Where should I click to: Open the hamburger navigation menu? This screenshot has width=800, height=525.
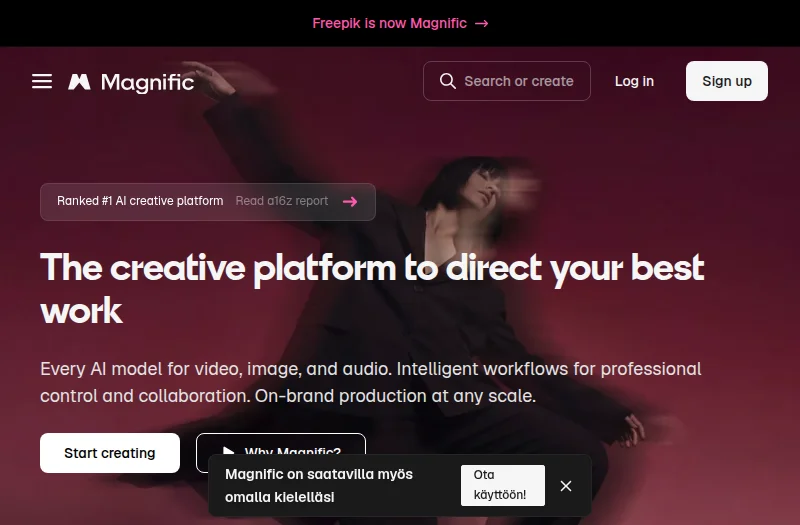(x=42, y=81)
